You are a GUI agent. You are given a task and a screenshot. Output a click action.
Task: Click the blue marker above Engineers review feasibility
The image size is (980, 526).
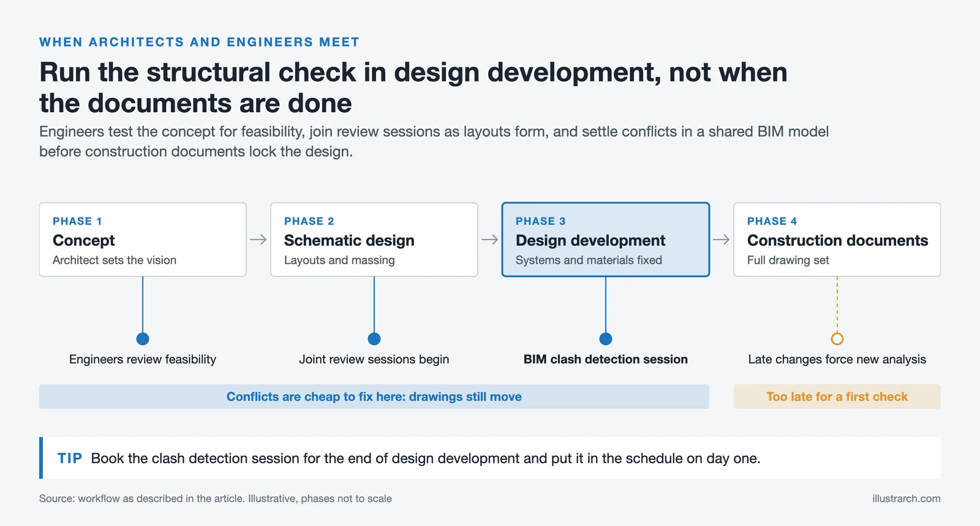tap(143, 338)
